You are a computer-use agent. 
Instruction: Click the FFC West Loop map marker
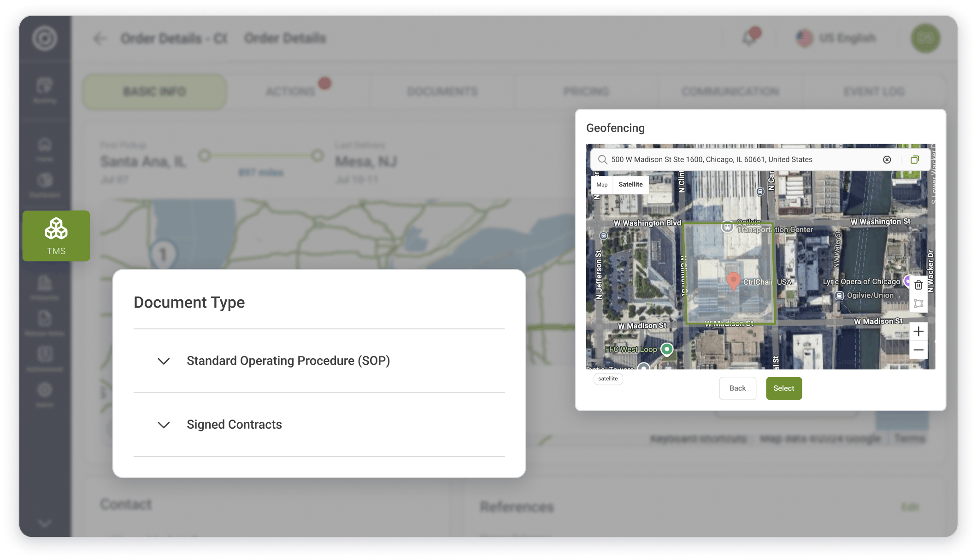[667, 350]
